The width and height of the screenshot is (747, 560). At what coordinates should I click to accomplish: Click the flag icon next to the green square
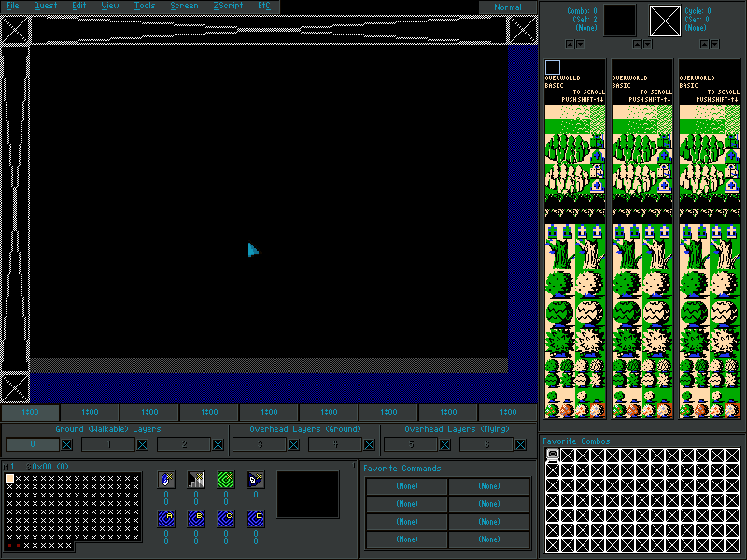(255, 480)
